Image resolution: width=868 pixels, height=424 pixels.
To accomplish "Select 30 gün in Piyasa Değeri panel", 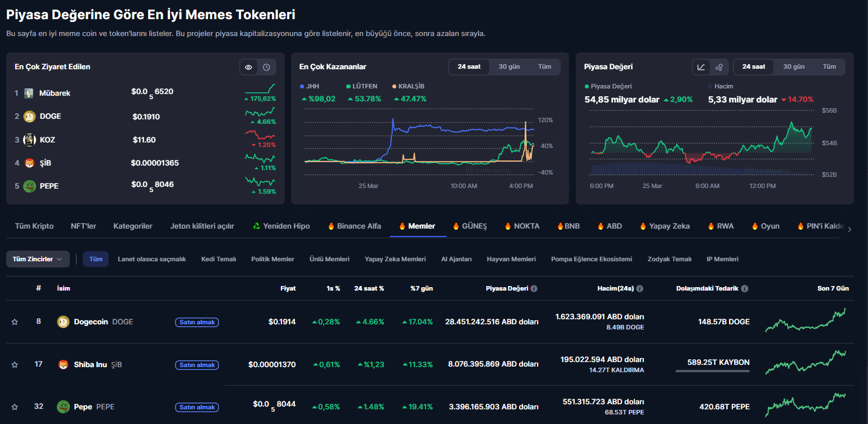I will click(794, 66).
